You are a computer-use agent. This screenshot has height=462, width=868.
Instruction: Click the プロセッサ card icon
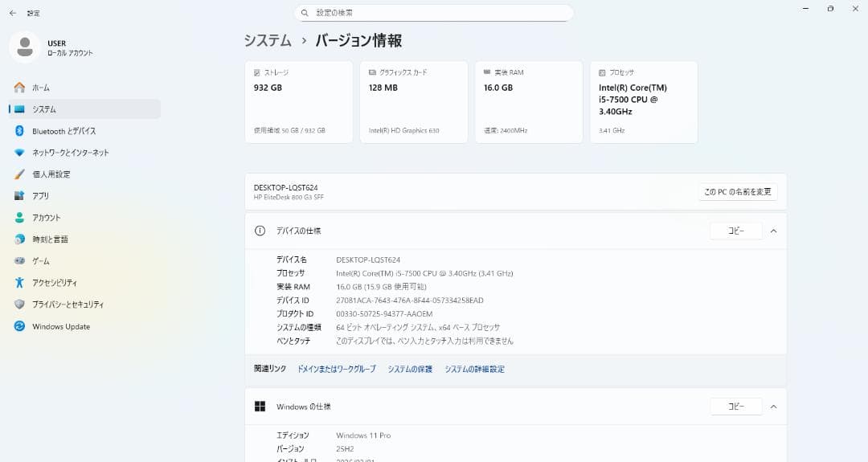click(x=602, y=72)
